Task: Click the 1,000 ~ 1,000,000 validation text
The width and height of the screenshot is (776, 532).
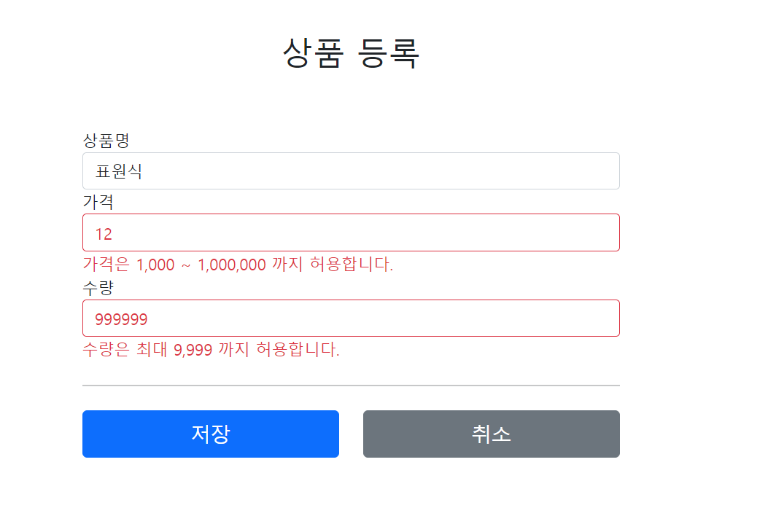Action: pos(201,265)
